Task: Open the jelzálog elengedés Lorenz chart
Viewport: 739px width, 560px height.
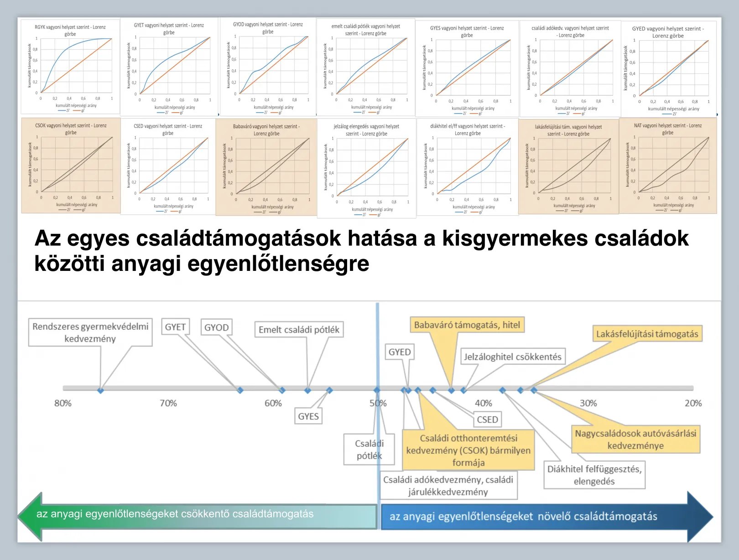Action: [366, 168]
